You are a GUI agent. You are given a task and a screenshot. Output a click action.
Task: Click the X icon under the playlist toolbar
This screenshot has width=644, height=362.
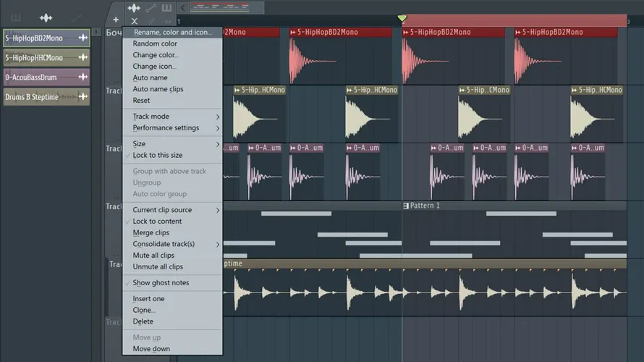click(135, 21)
